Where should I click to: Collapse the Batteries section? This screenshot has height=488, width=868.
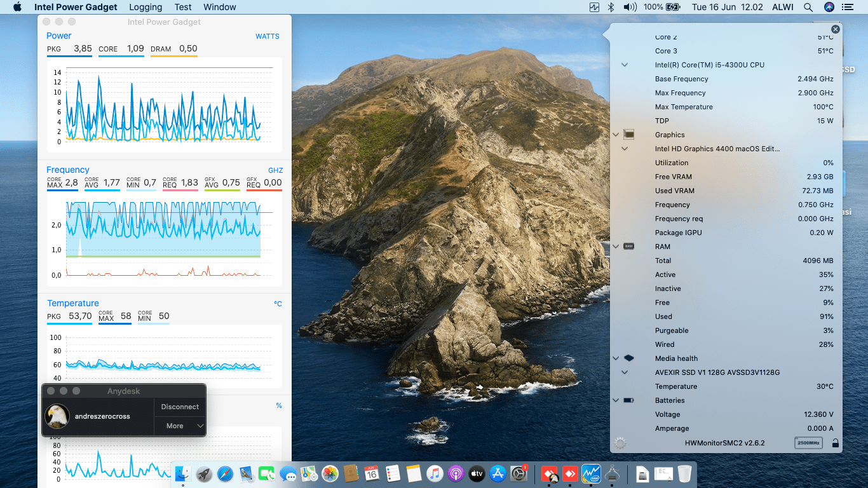[615, 400]
